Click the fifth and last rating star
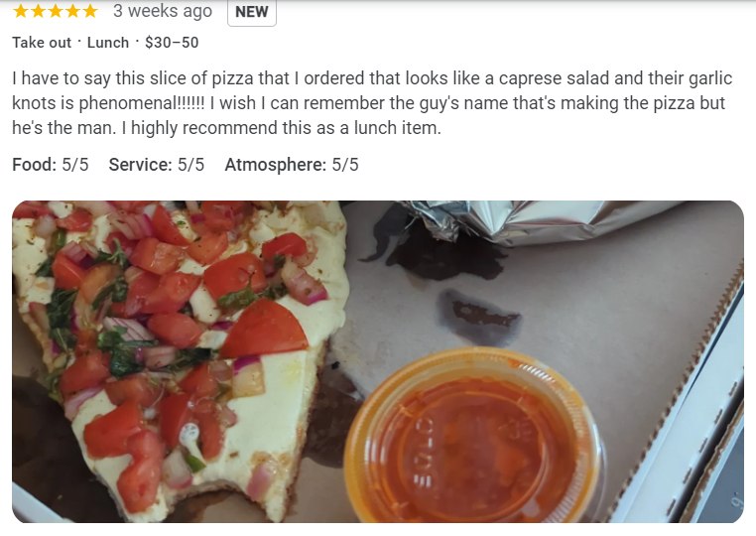Screen dimensions: 756x536 coord(90,11)
